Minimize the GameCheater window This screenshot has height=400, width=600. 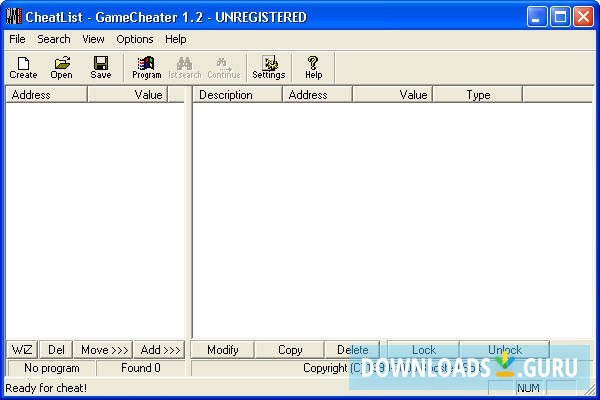(536, 17)
